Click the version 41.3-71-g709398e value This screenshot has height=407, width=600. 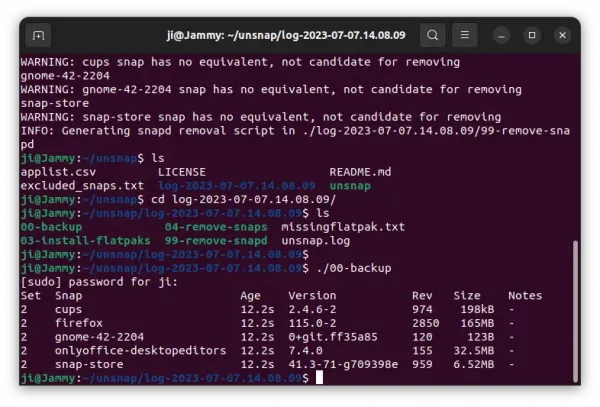[x=343, y=365]
